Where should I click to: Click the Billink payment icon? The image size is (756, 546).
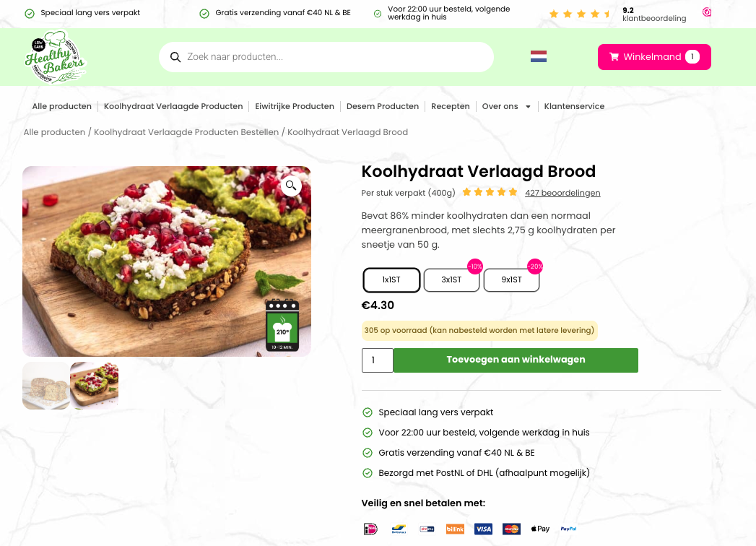455,529
